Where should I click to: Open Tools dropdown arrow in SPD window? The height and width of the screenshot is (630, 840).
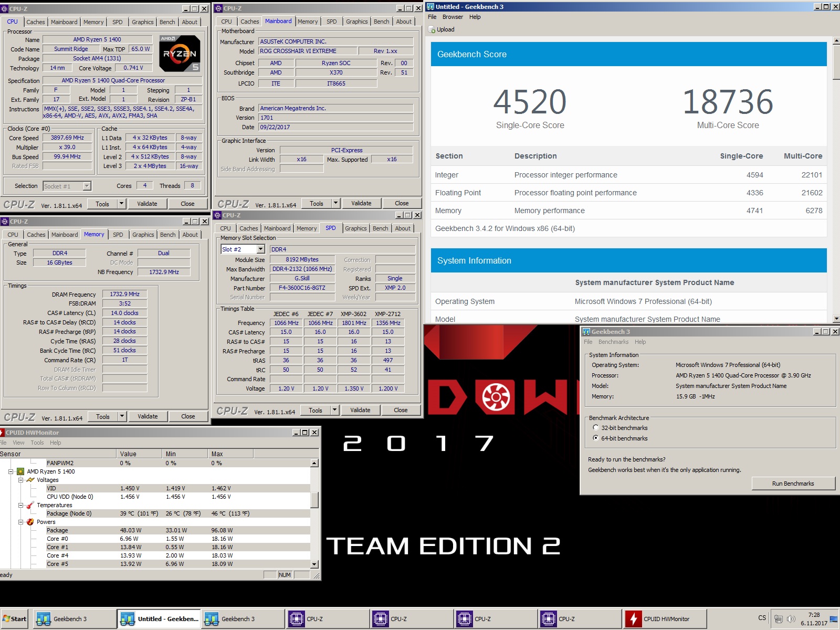335,410
